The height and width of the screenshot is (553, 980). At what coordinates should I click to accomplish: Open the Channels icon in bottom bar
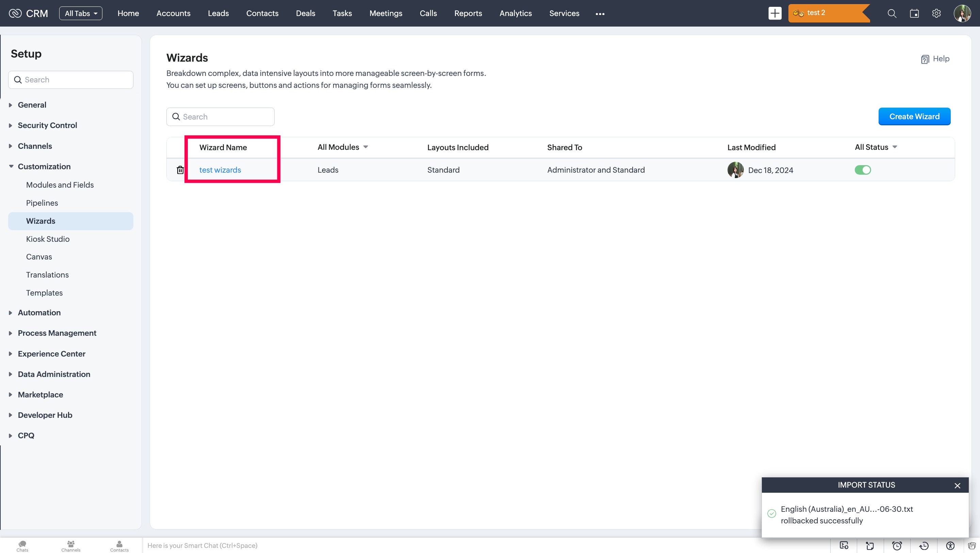71,546
